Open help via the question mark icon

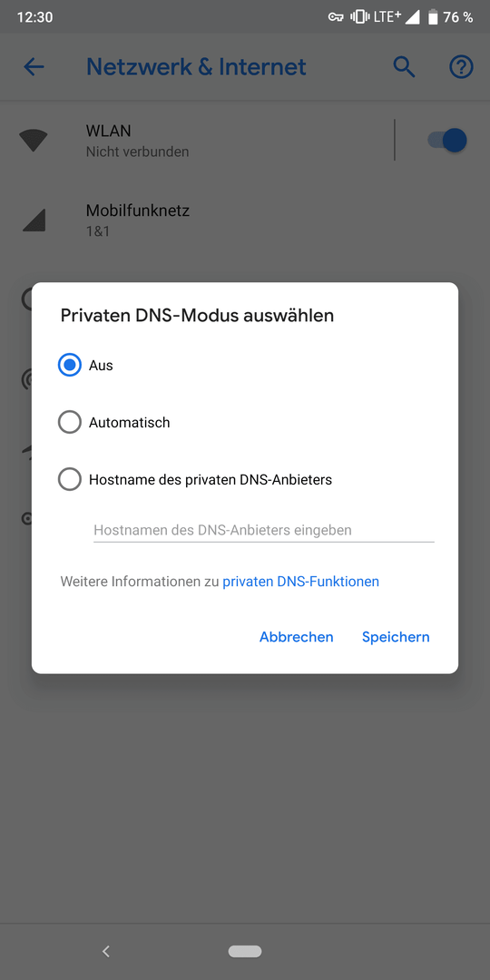point(461,67)
